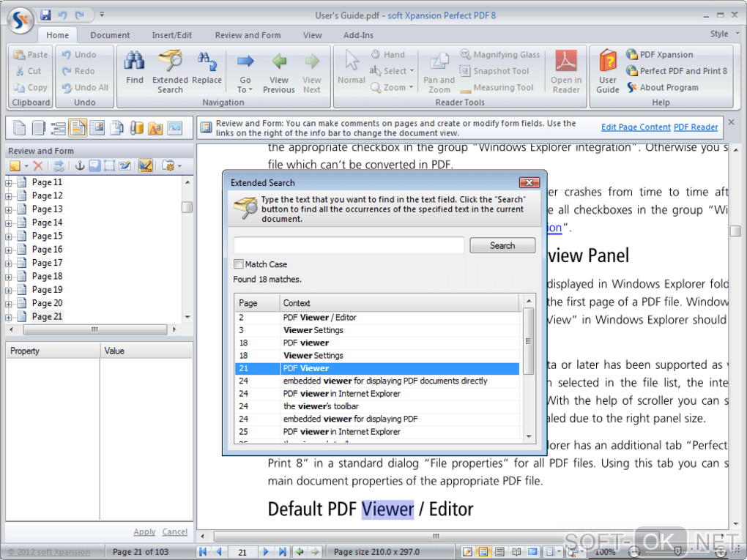Click the search results vertical scrollbar
The height and width of the screenshot is (560, 747).
click(528, 340)
